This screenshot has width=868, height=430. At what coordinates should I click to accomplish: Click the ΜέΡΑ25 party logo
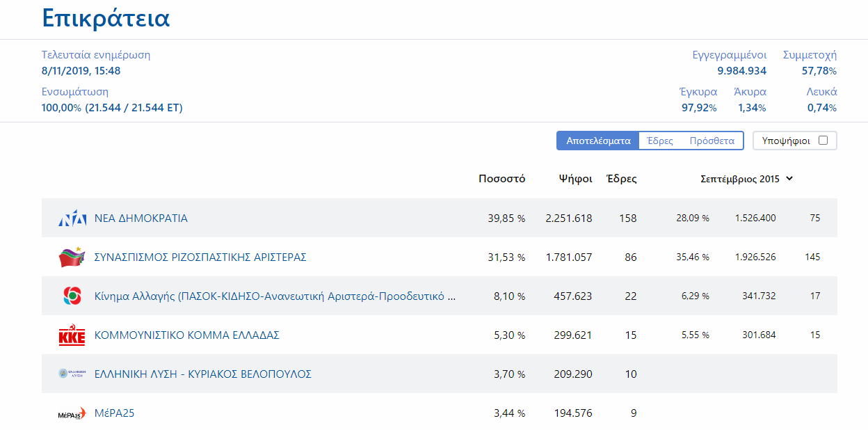tap(72, 413)
